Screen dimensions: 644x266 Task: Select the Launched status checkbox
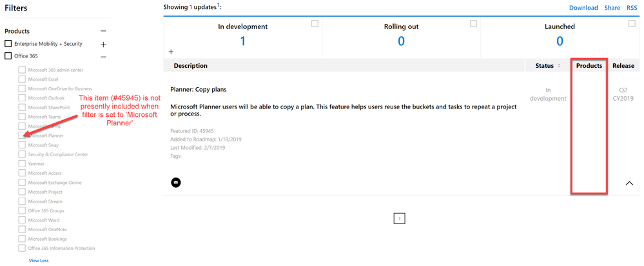pyautogui.click(x=632, y=24)
